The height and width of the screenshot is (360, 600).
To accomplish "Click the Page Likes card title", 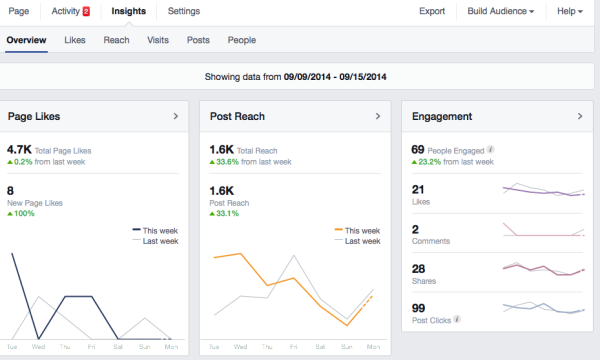I will [x=34, y=116].
